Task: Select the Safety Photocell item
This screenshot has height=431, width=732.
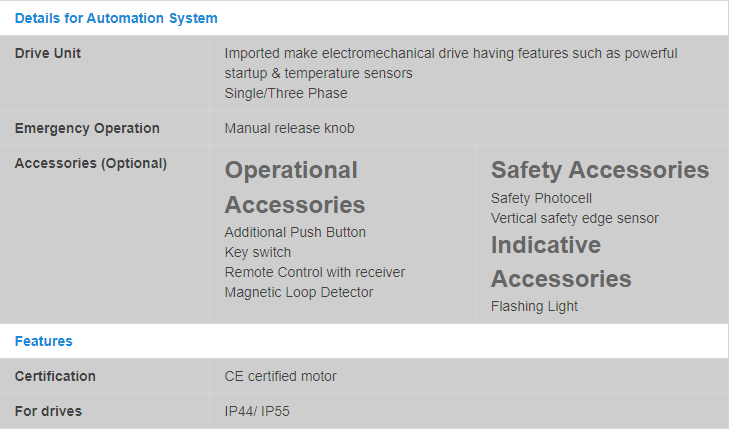Action: (x=541, y=198)
